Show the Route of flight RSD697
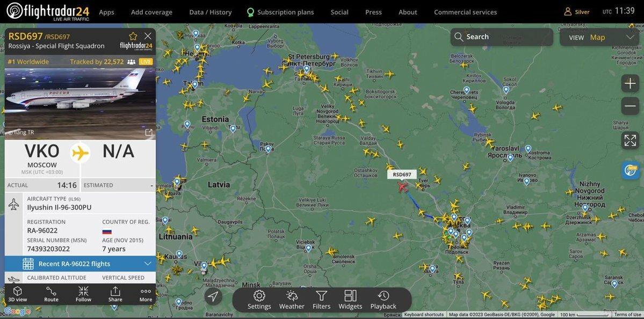The width and height of the screenshot is (644, 319). point(52,294)
